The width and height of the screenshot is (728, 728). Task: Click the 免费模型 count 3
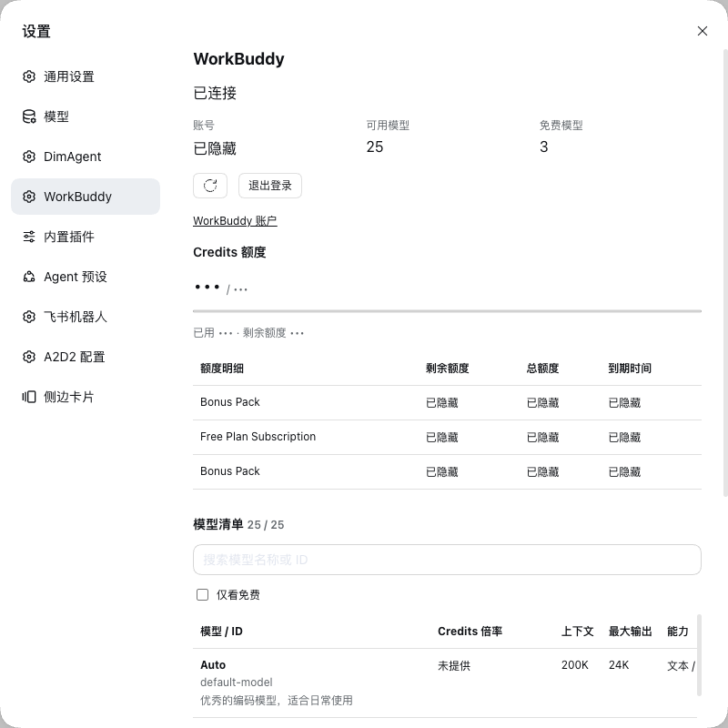coord(543,147)
